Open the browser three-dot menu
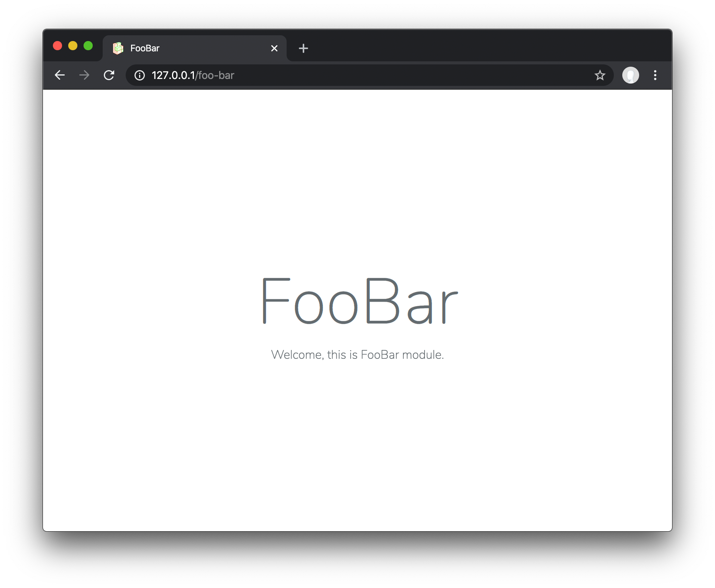Screen dimensions: 715x588 point(655,75)
